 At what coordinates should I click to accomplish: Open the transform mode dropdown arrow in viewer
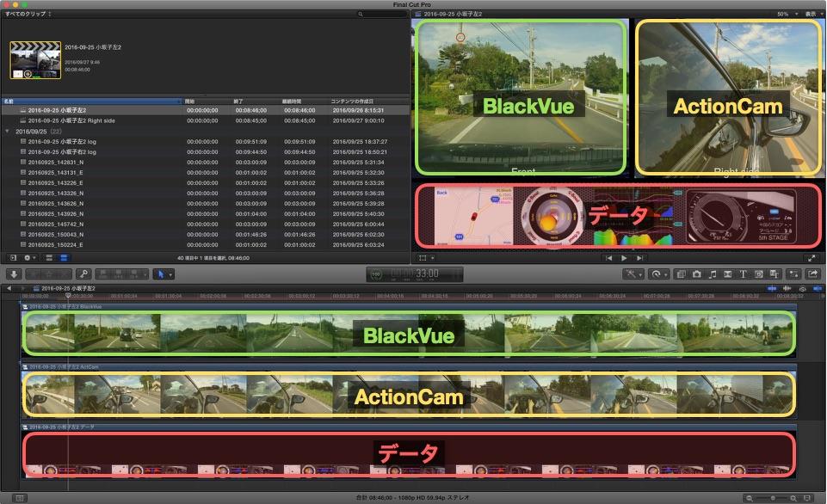[433, 258]
